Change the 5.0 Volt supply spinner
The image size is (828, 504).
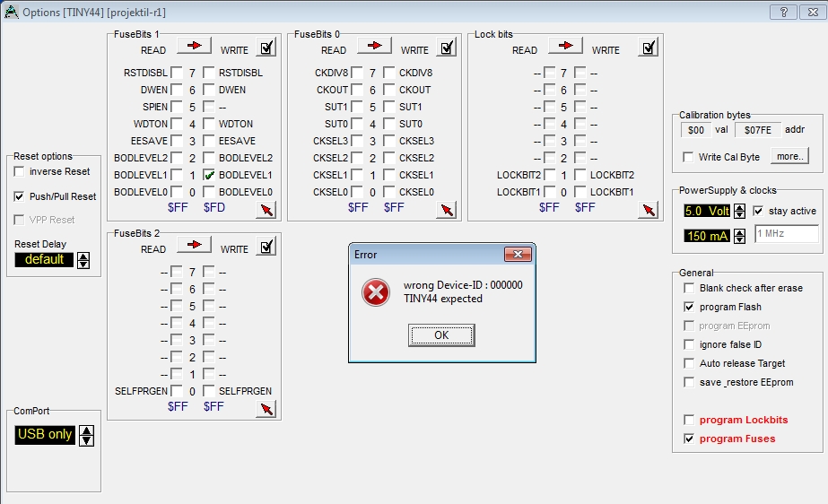(x=739, y=212)
